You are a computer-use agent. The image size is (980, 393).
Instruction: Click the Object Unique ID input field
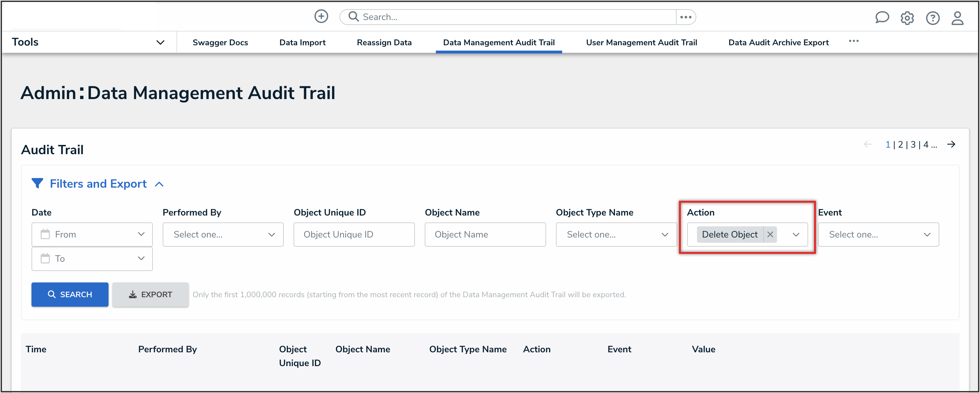(354, 234)
